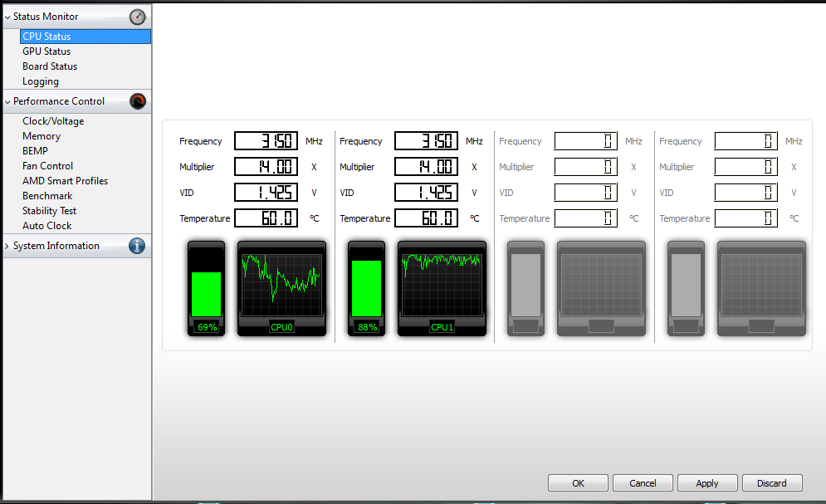Image resolution: width=826 pixels, height=504 pixels.
Task: Click the System Information header text
Action: click(x=56, y=246)
